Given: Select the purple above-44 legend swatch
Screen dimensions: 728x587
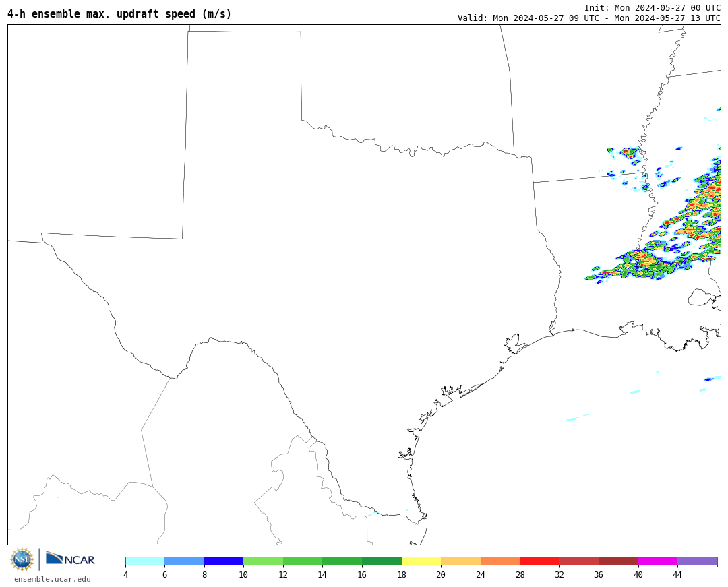Looking at the screenshot, I should click(x=698, y=561).
